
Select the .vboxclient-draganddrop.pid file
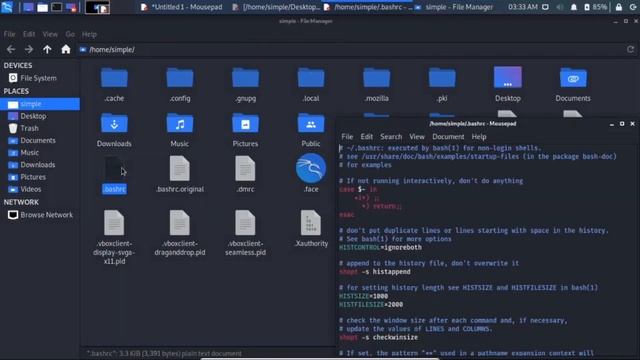tap(180, 233)
